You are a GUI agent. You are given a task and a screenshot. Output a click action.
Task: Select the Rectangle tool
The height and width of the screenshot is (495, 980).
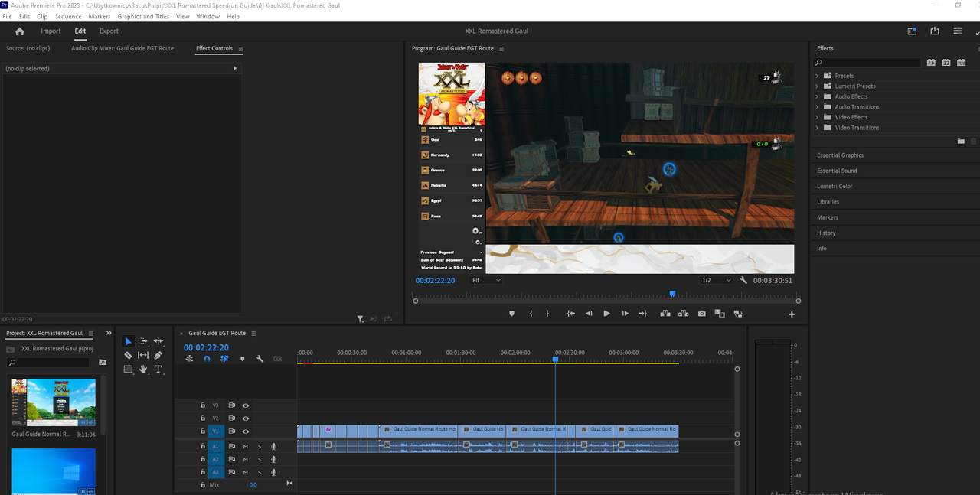pyautogui.click(x=128, y=369)
